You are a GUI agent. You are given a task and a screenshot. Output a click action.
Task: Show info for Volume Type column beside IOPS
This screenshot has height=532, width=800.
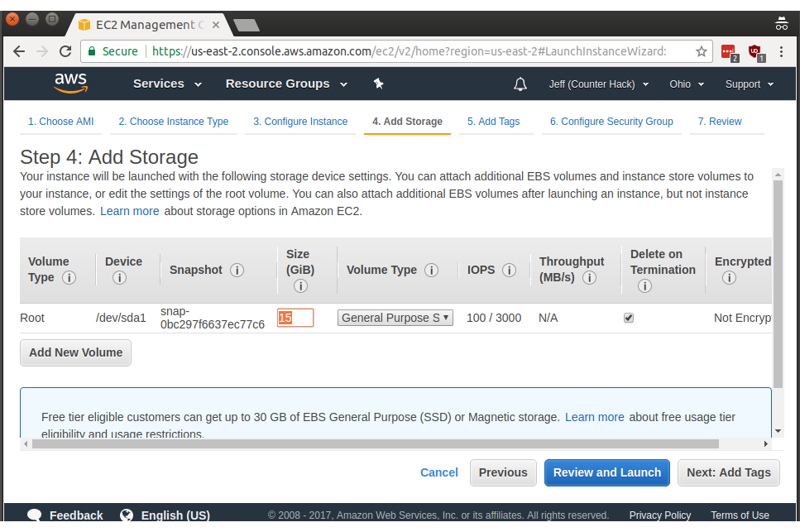point(431,270)
